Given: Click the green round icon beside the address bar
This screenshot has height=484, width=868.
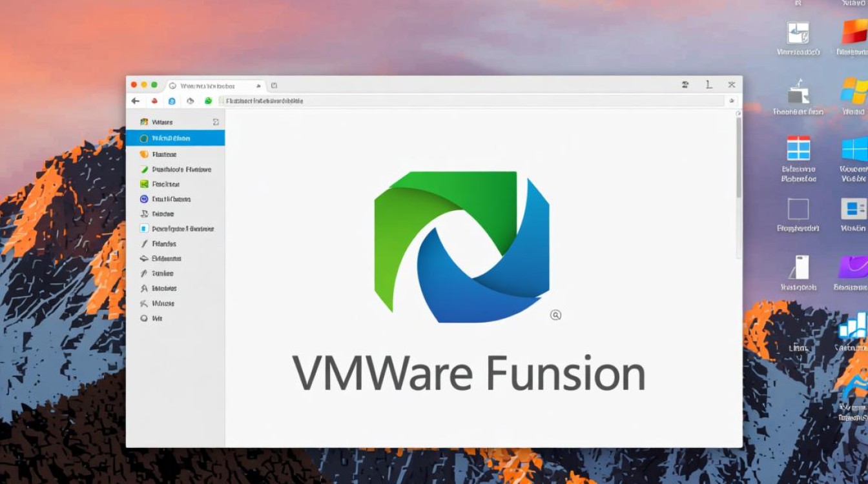Looking at the screenshot, I should click(208, 101).
